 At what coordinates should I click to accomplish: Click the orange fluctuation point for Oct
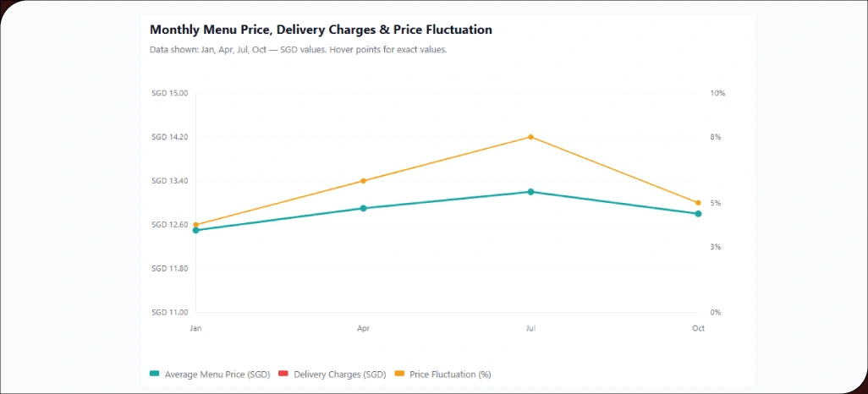point(698,203)
